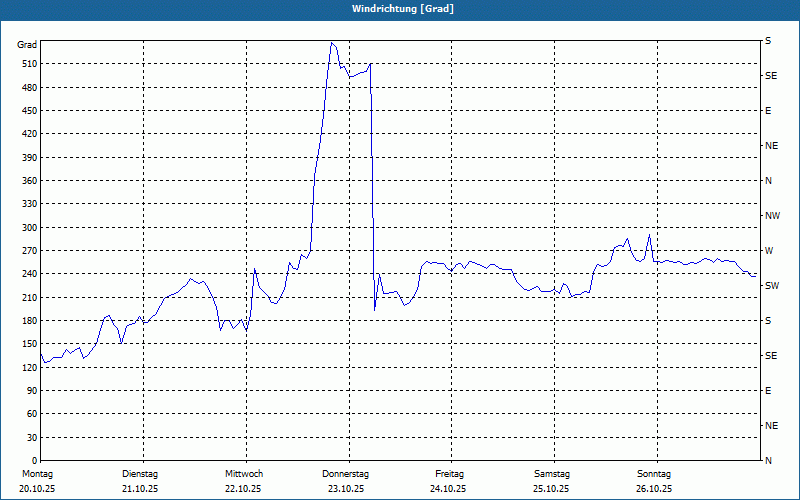800x500 pixels.
Task: Click the highest peak of the blue line
Action: point(332,43)
